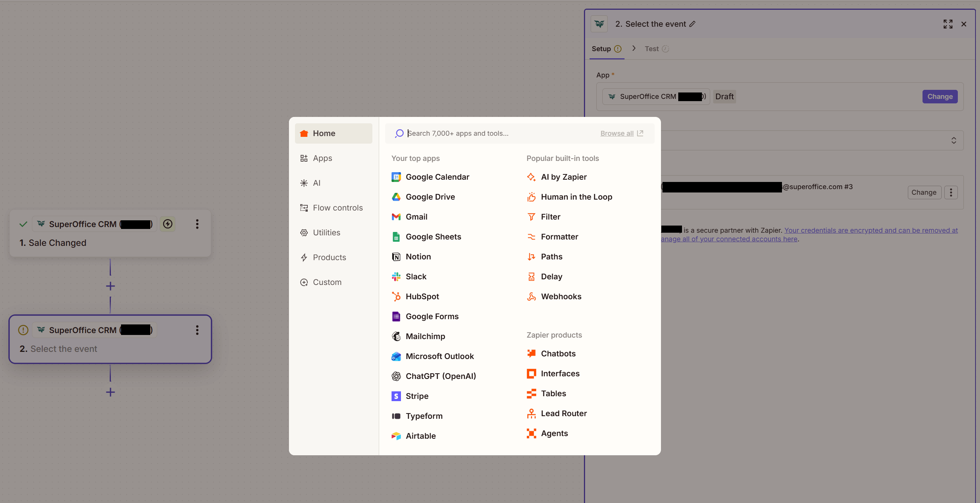Open the three-dot menu on step 2

pyautogui.click(x=197, y=330)
